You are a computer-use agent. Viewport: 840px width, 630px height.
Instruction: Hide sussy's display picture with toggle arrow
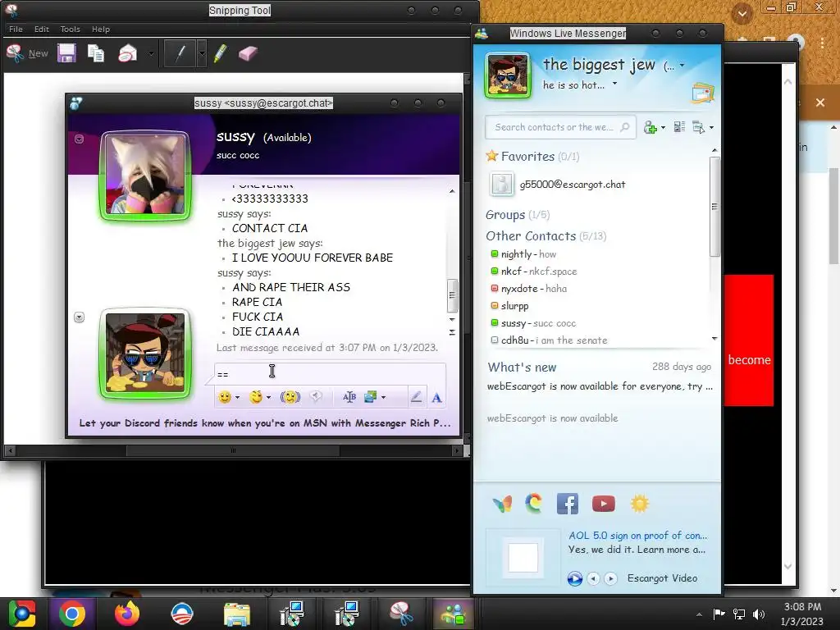[x=80, y=139]
